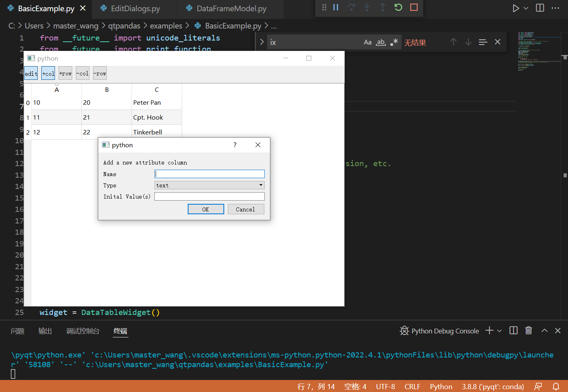The height and width of the screenshot is (392, 568).
Task: Cancel the Add attribute column dialog
Action: tap(246, 209)
